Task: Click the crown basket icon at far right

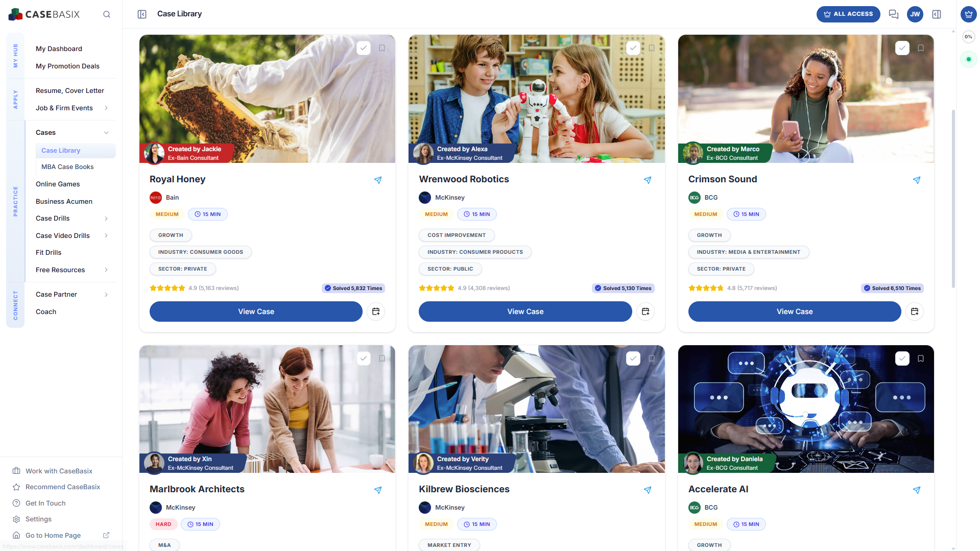Action: (969, 14)
